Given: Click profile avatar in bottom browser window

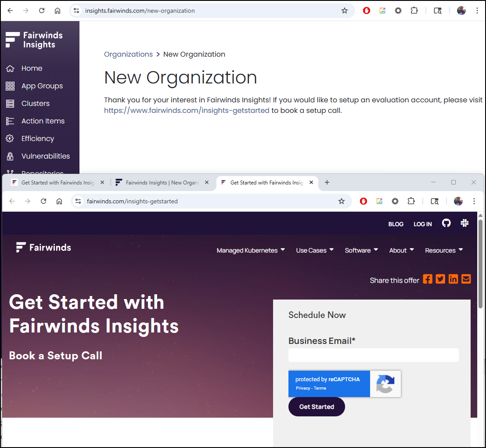Looking at the screenshot, I should [458, 201].
